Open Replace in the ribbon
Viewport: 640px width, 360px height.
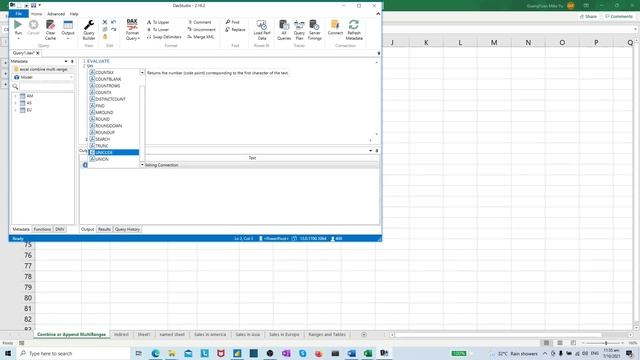click(x=236, y=30)
